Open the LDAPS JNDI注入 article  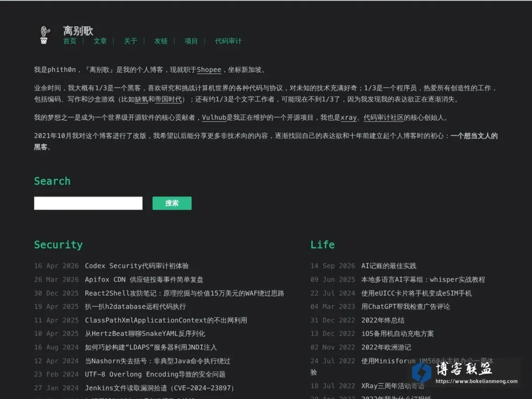(x=151, y=348)
